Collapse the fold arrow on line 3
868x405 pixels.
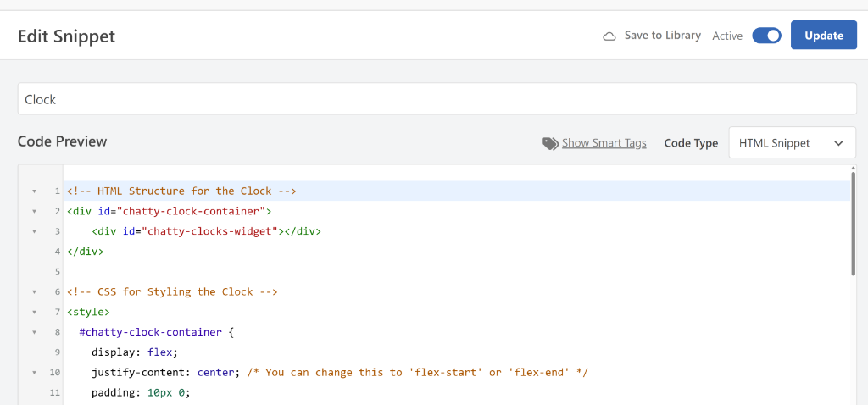click(x=34, y=231)
